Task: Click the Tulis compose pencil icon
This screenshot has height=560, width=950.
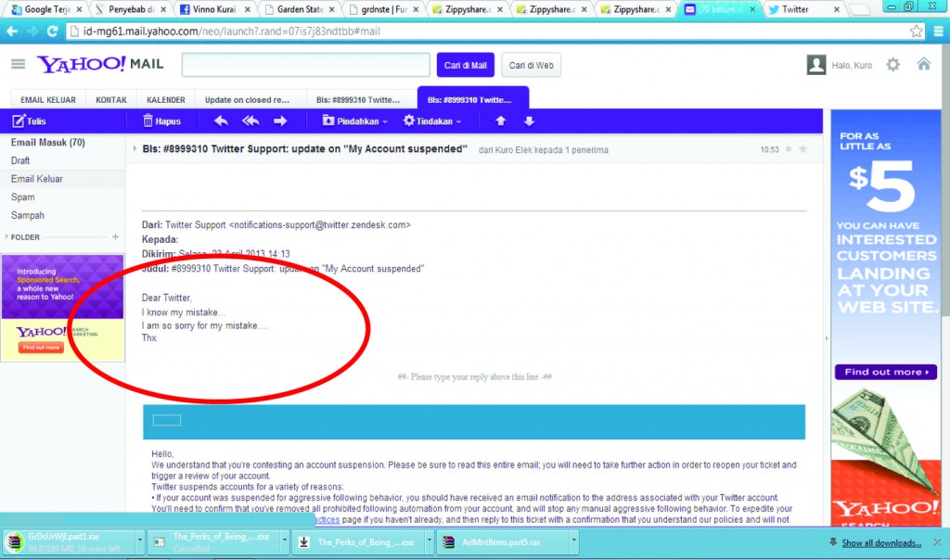Action: pos(19,121)
